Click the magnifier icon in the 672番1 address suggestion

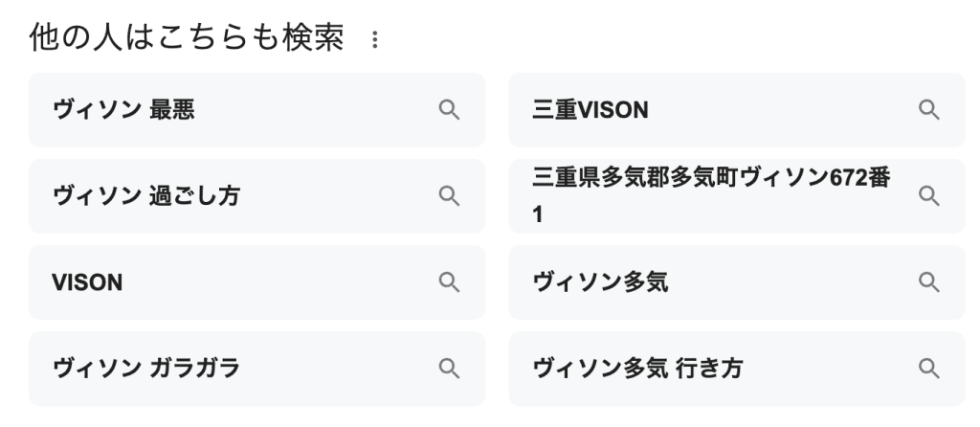point(928,195)
